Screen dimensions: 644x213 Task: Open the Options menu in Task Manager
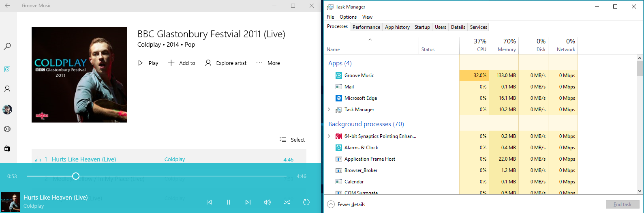coord(348,17)
